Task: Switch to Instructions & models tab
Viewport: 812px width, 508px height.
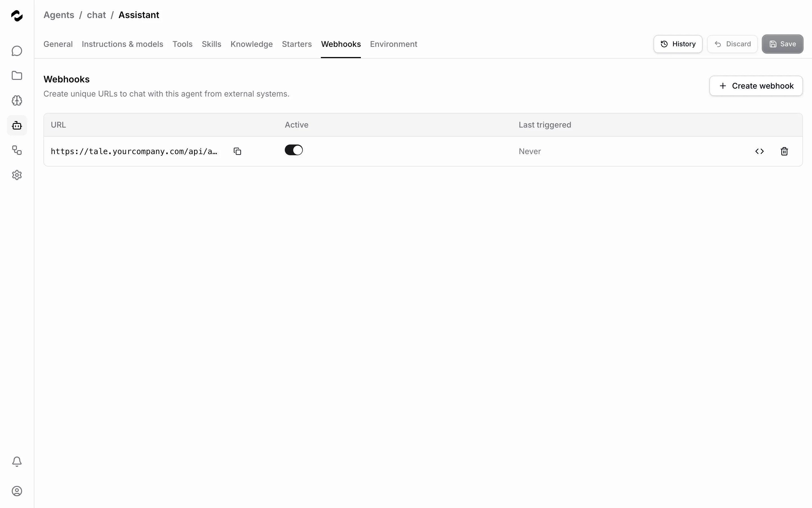Action: [122, 44]
